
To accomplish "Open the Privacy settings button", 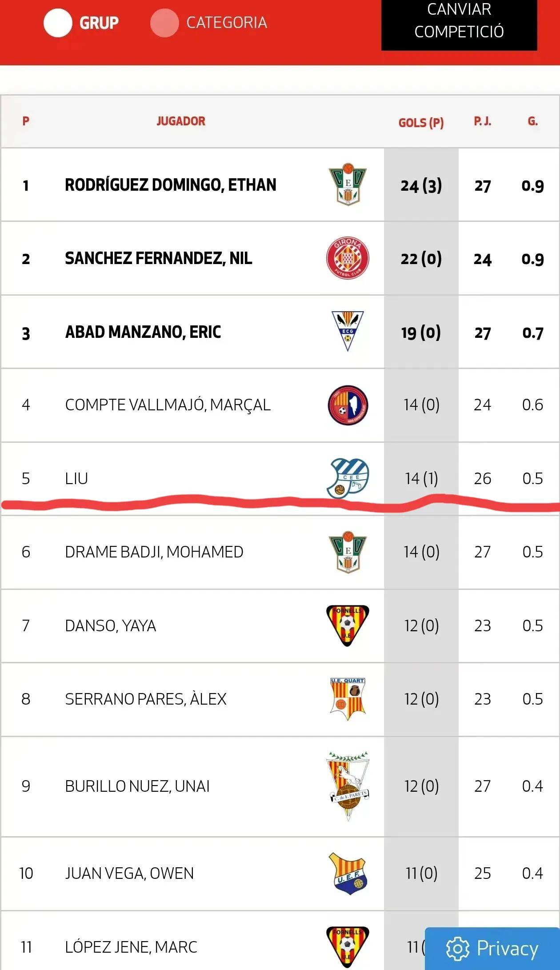I will (x=492, y=948).
